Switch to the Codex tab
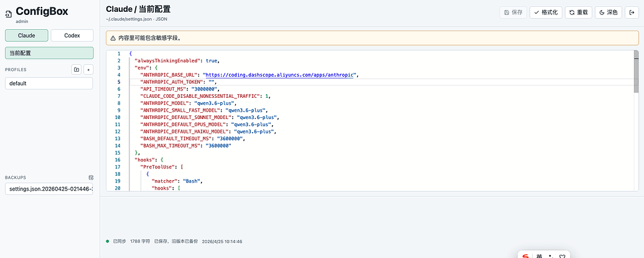 coord(72,36)
